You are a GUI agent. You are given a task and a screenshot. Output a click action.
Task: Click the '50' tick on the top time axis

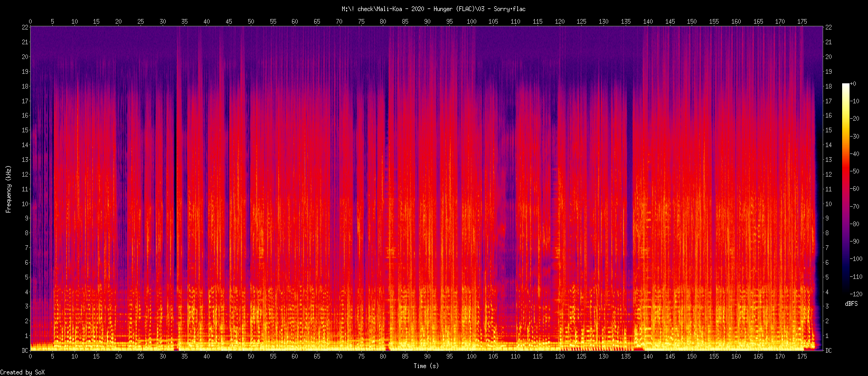pos(251,22)
